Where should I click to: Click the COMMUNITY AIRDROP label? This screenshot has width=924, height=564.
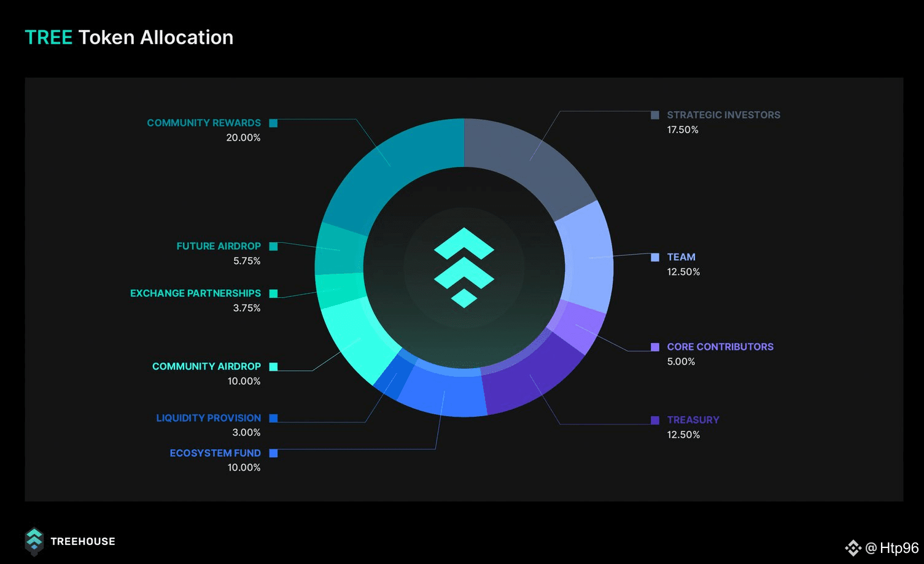click(206, 367)
